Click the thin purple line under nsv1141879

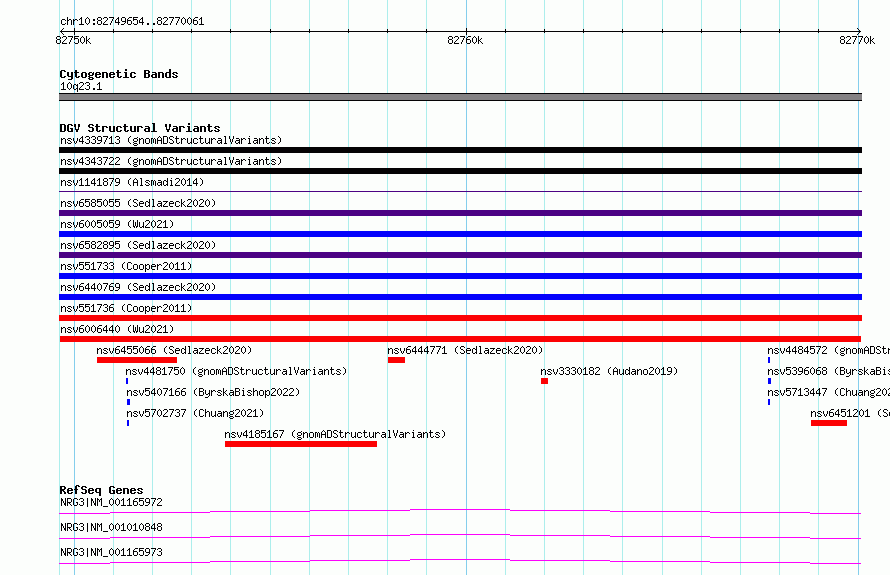(460, 192)
